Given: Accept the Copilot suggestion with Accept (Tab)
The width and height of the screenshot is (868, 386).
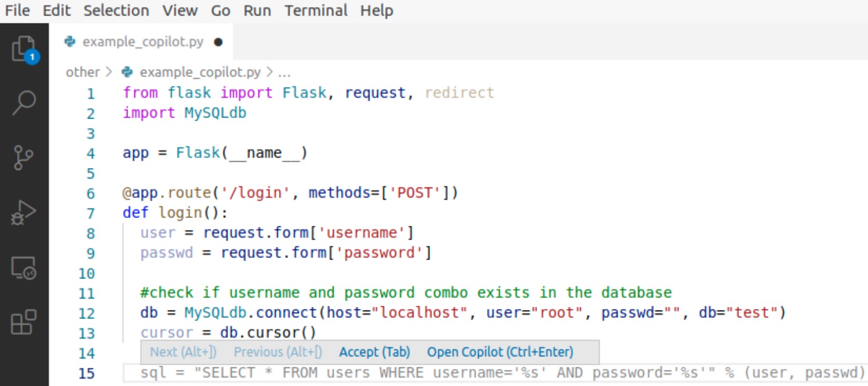Looking at the screenshot, I should (x=374, y=352).
